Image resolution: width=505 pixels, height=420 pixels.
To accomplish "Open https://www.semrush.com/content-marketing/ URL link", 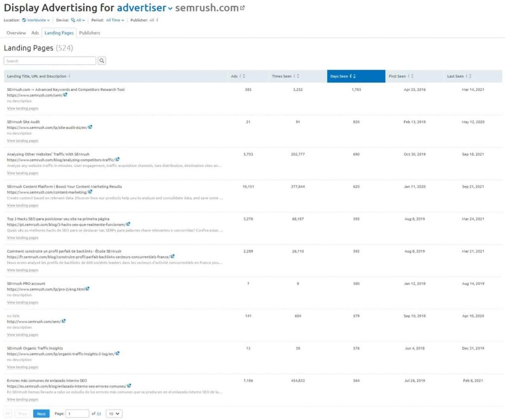I will (47, 192).
